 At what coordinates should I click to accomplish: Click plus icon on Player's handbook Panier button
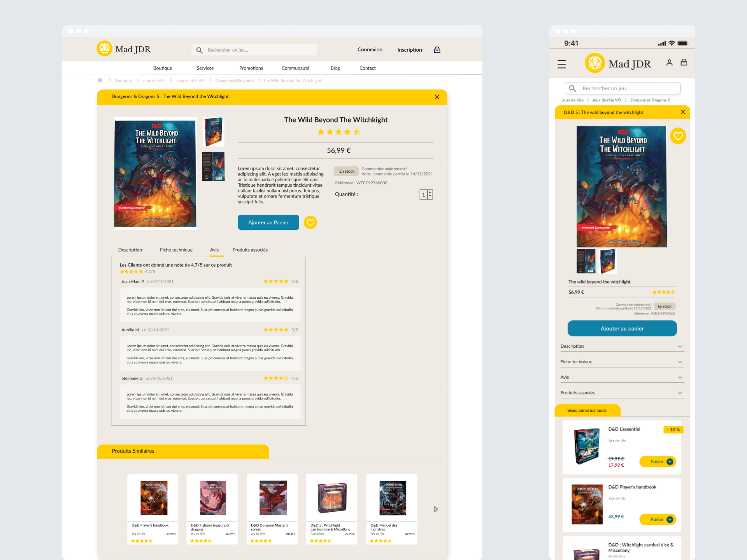coord(670,520)
